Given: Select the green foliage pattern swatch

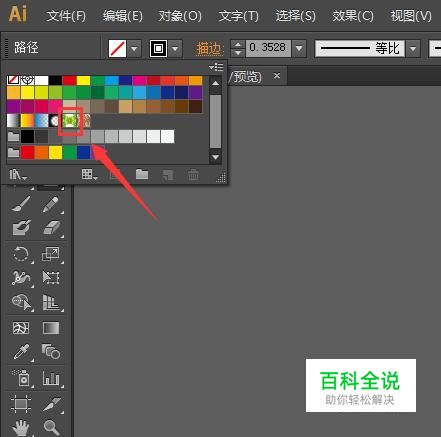Looking at the screenshot, I should tap(69, 121).
